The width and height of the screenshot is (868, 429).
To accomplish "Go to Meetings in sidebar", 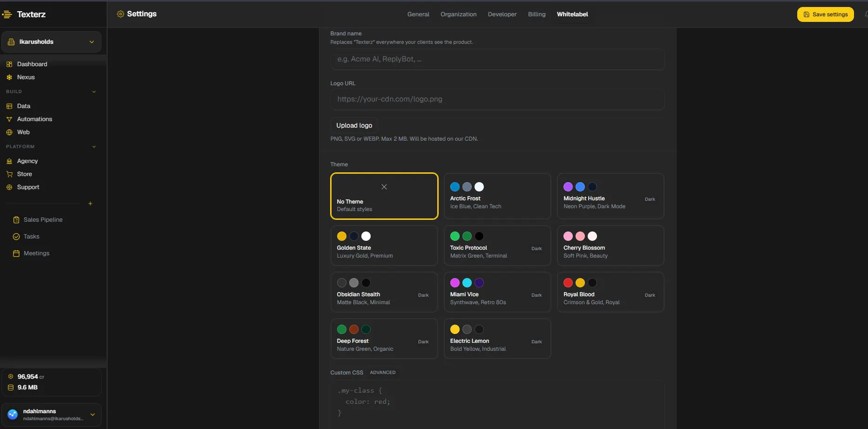I will click(36, 253).
